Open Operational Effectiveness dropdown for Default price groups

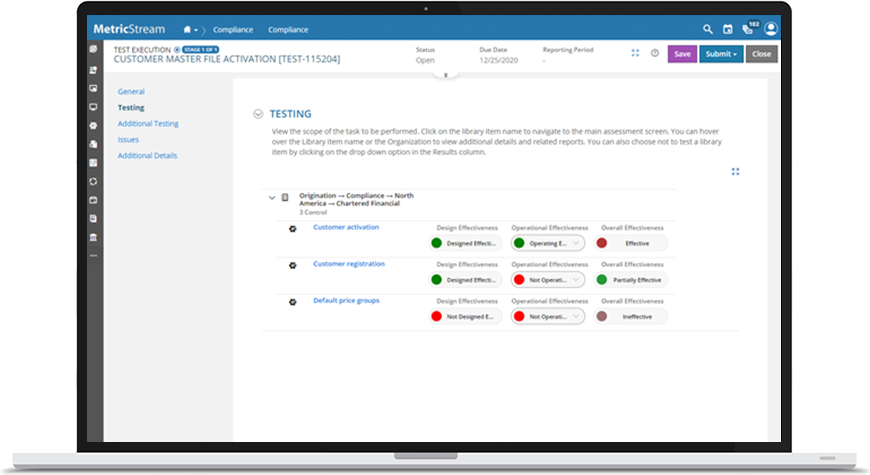tap(548, 316)
